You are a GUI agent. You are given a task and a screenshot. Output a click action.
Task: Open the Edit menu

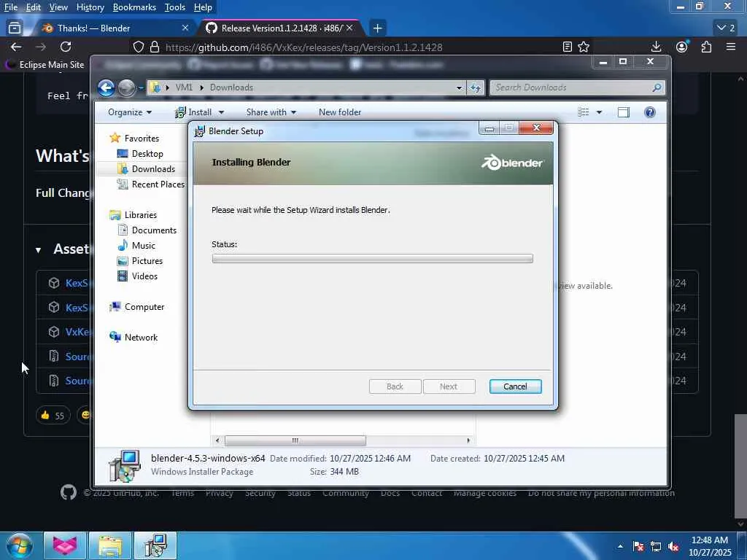pyautogui.click(x=33, y=7)
